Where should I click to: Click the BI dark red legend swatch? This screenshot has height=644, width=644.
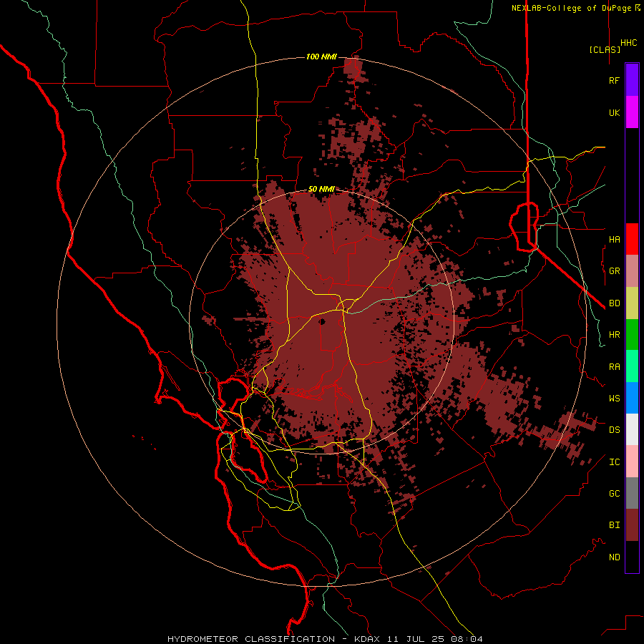[x=632, y=525]
